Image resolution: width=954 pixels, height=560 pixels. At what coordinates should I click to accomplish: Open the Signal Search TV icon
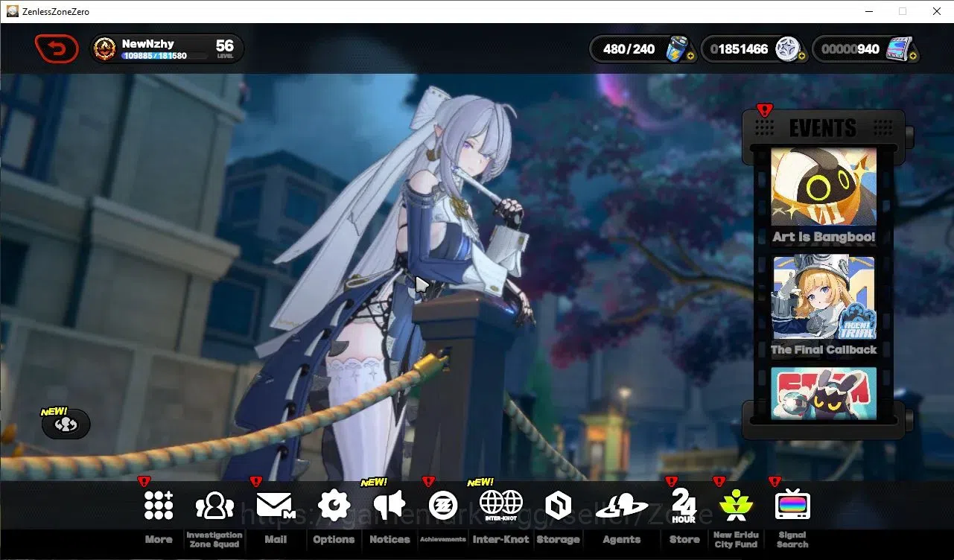coord(792,506)
